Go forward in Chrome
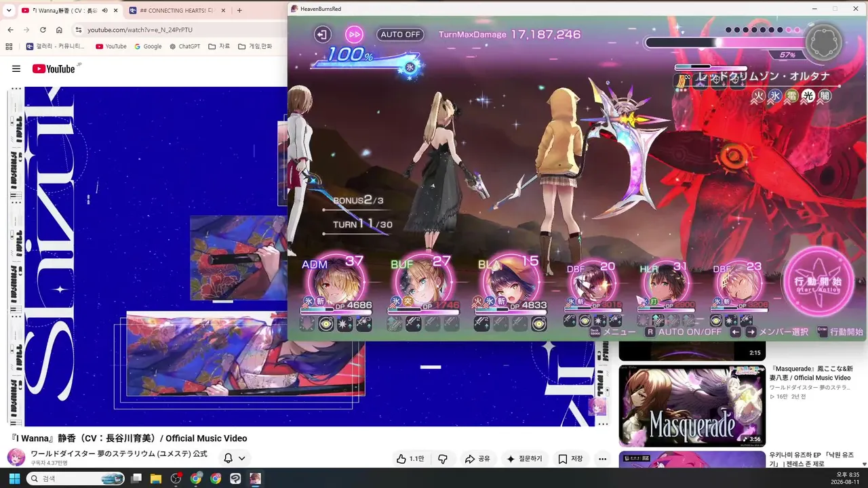This screenshot has height=488, width=868. tap(26, 30)
